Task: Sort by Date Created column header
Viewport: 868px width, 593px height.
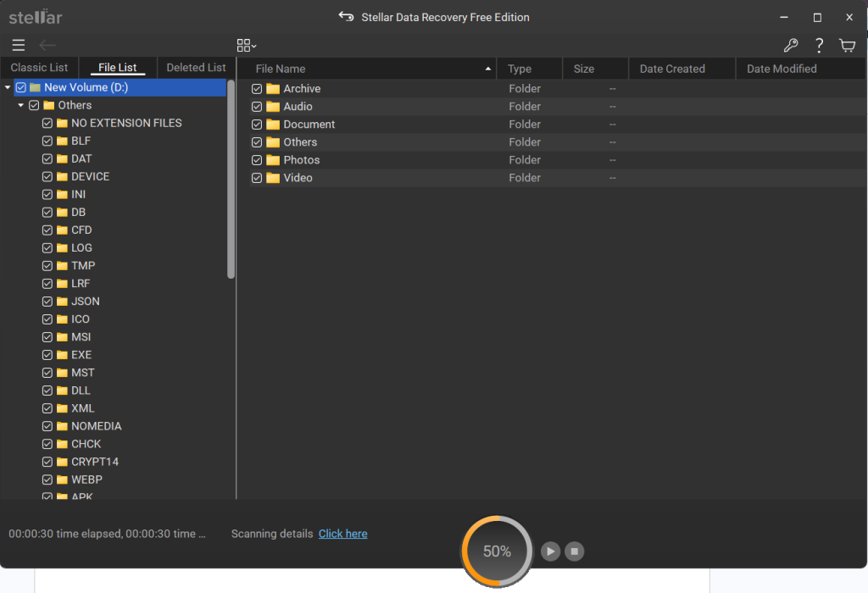Action: pos(682,69)
